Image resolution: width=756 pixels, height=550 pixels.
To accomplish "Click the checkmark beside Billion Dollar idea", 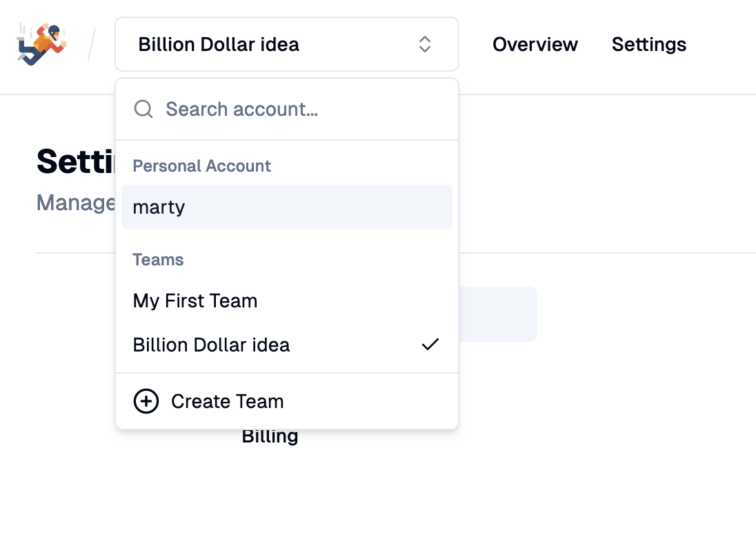I will 430,344.
